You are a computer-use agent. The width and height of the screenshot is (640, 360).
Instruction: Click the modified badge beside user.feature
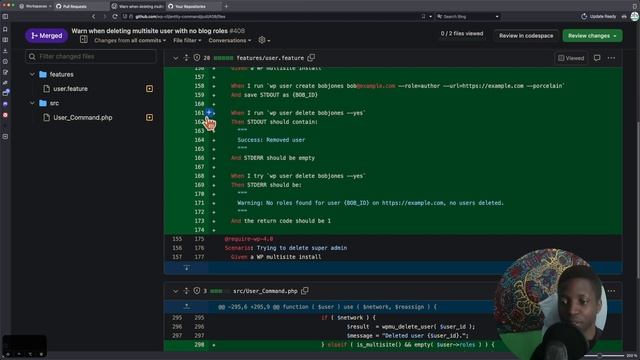(x=149, y=89)
